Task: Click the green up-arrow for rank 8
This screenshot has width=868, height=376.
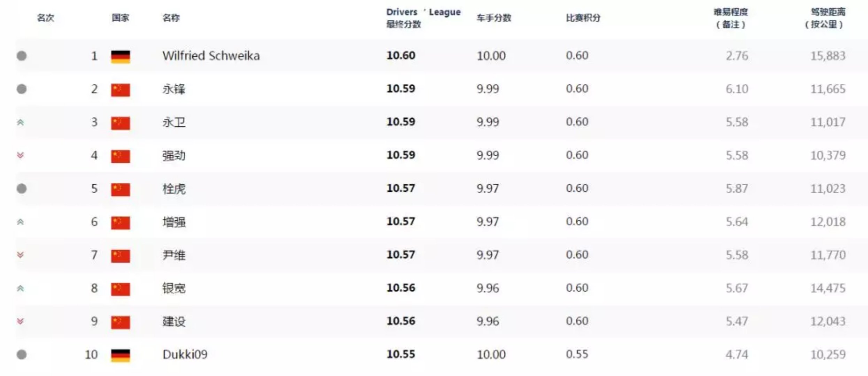Action: coord(21,288)
